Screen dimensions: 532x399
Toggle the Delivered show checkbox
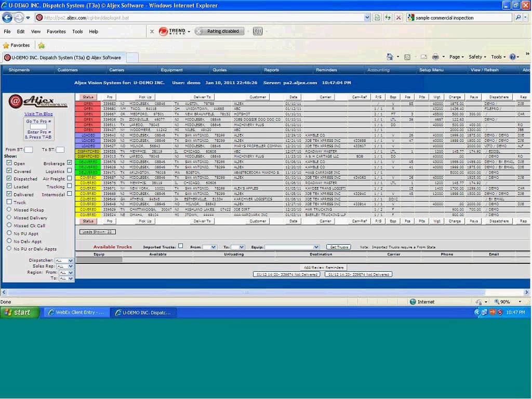(x=9, y=194)
